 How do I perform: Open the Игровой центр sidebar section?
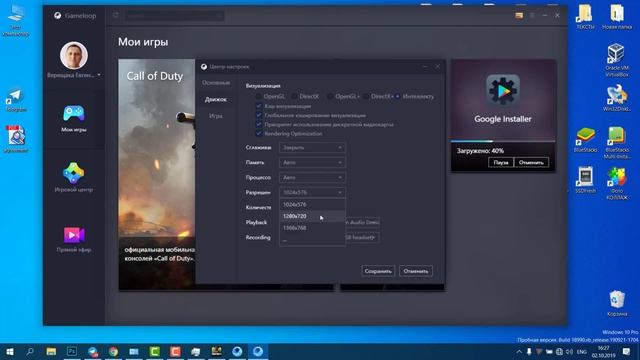coord(74,177)
